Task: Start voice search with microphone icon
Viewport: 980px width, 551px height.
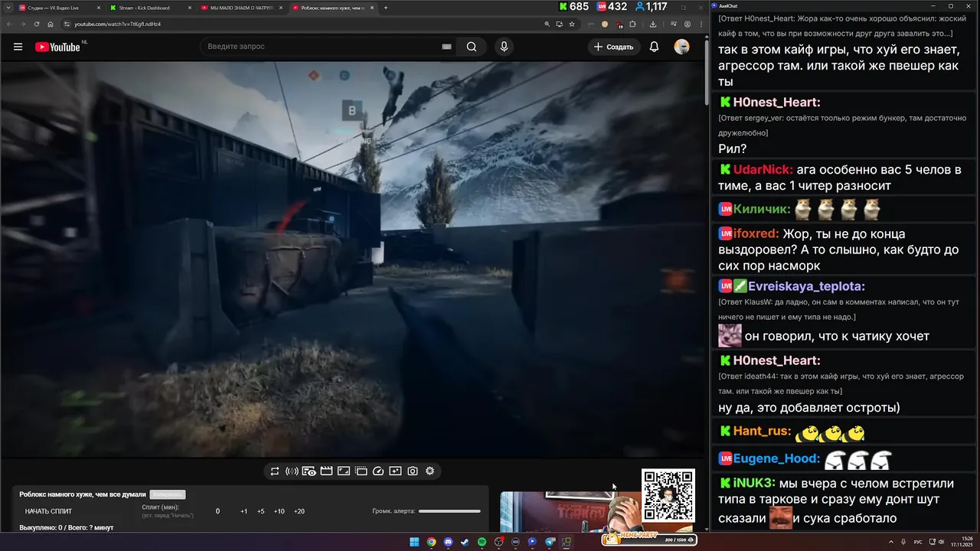Action: pos(504,47)
